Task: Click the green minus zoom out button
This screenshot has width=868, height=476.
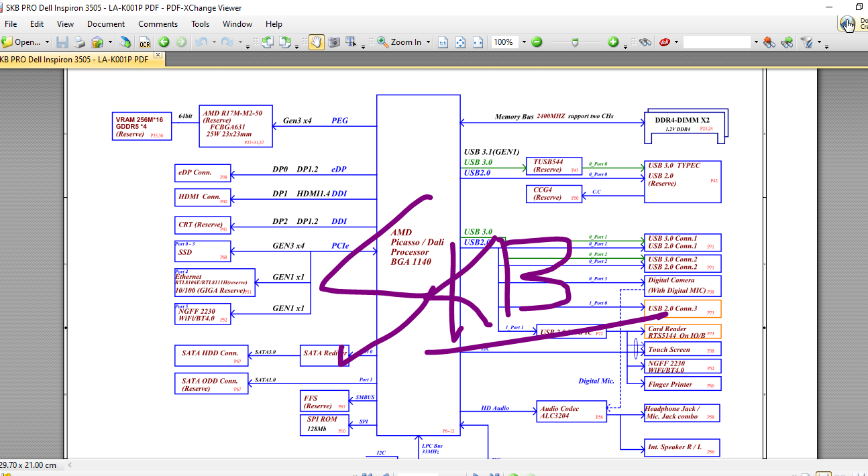Action: [x=537, y=42]
